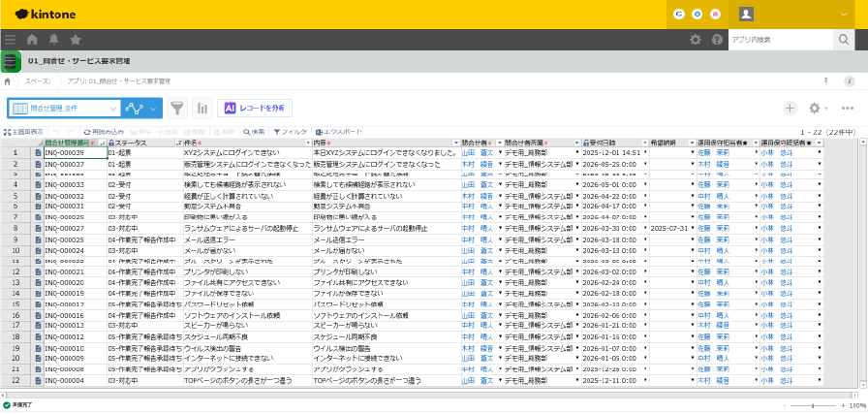Open the header gear settings icon
Viewport: 868px width, 414px height.
[696, 40]
